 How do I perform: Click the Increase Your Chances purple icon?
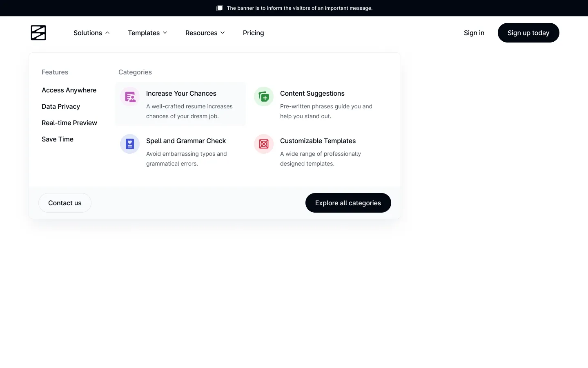pos(130,96)
